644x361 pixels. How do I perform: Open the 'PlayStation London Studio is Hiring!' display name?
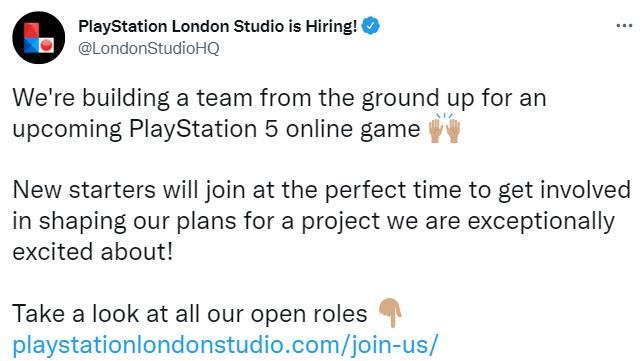218,26
